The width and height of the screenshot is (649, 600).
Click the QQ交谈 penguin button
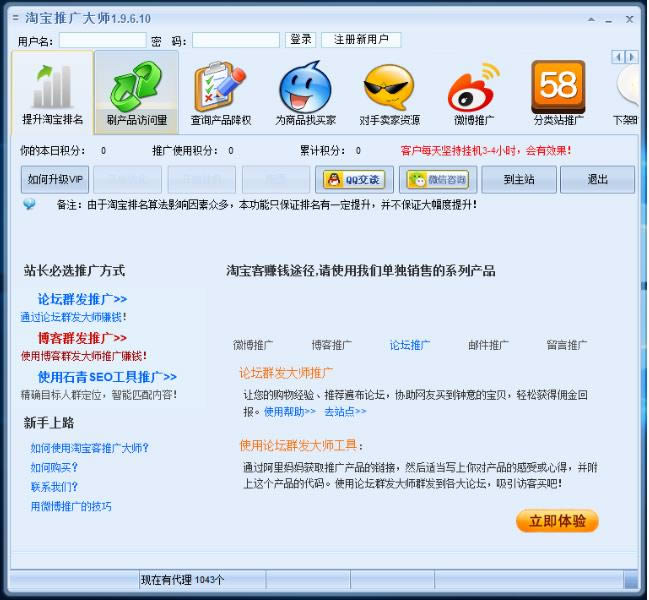tap(354, 180)
